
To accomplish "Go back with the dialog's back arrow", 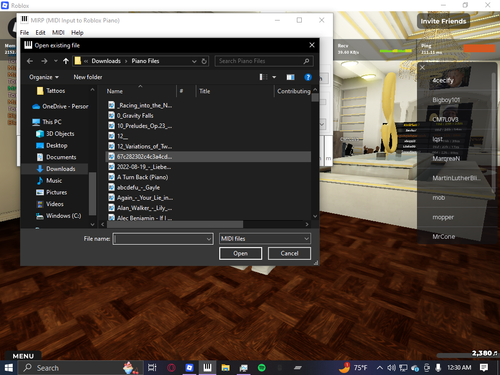I will 30,61.
